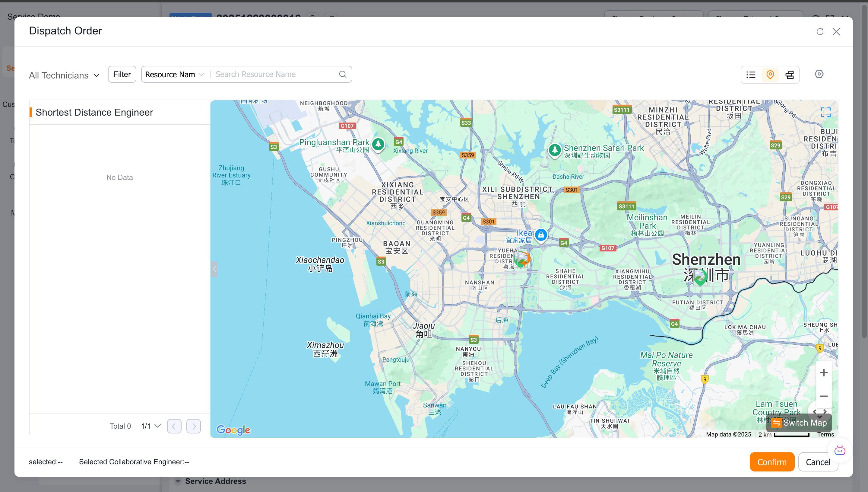The width and height of the screenshot is (868, 492).
Task: Click BAOAN district label
Action: 397,247
